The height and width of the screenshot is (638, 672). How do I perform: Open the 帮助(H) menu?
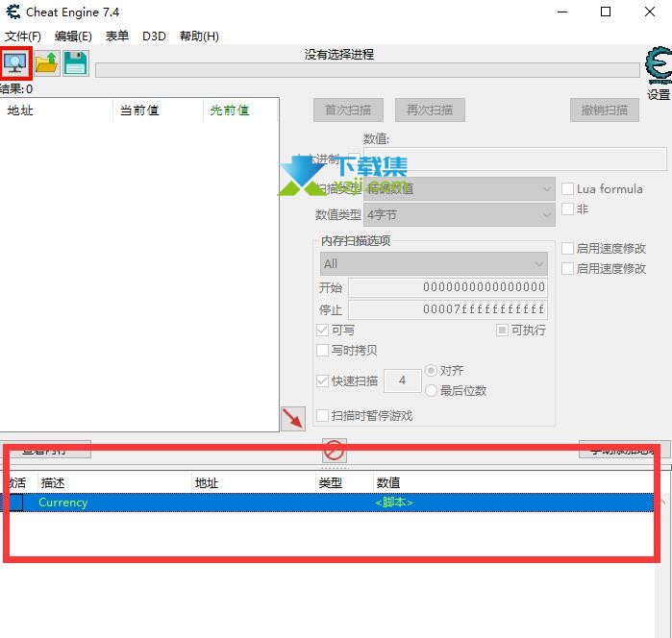[199, 36]
